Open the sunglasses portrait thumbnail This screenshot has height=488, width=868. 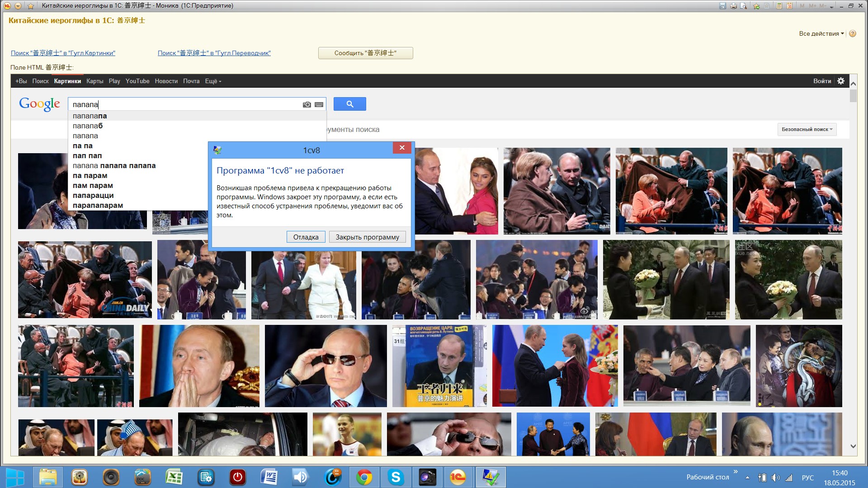click(326, 366)
